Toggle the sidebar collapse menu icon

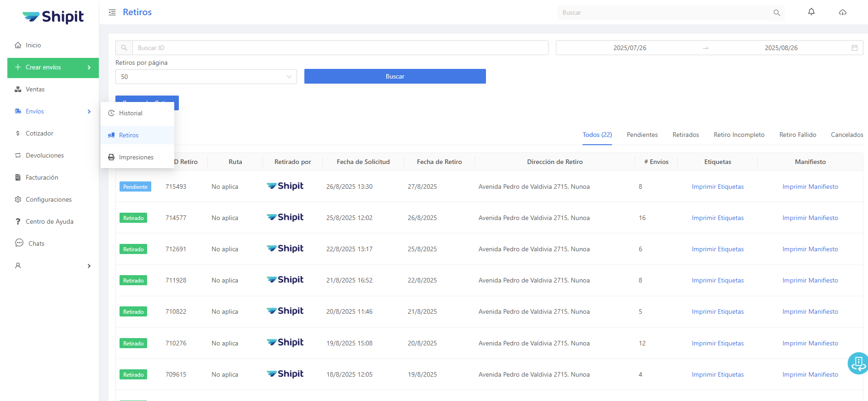pyautogui.click(x=112, y=12)
